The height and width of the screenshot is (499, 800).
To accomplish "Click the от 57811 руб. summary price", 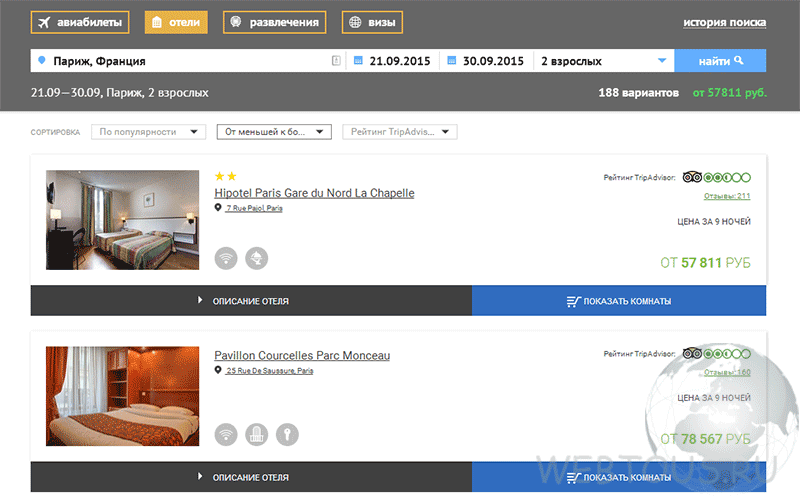I will (x=730, y=93).
